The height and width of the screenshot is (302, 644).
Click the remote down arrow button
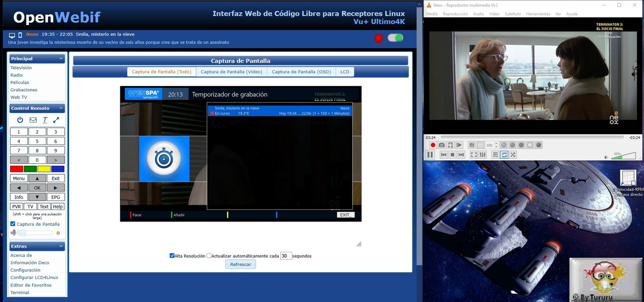(x=37, y=197)
